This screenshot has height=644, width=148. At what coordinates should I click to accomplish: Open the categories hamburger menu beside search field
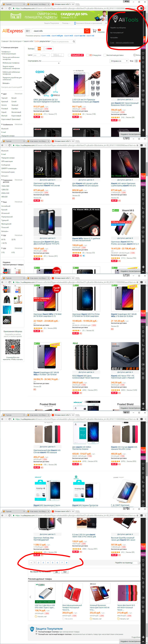(x=28, y=31)
